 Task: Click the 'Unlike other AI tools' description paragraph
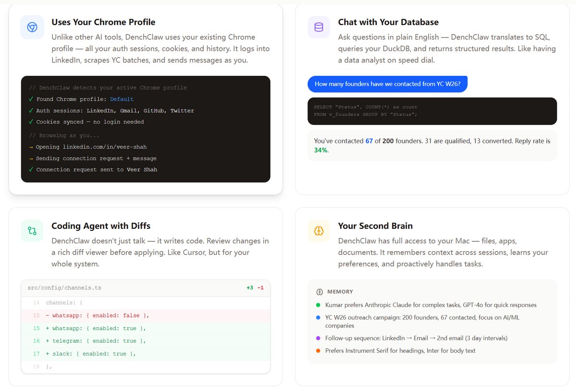[x=160, y=48]
